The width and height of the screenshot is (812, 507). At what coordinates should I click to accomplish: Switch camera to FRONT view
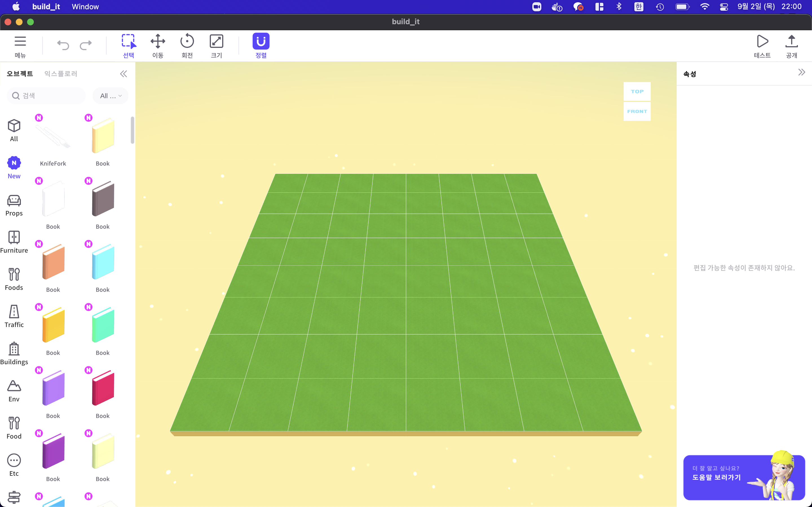[637, 111]
